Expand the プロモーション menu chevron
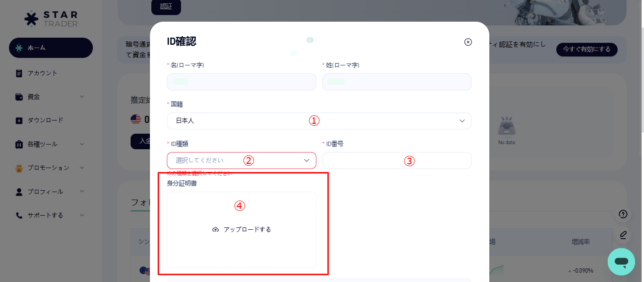 coord(82,168)
